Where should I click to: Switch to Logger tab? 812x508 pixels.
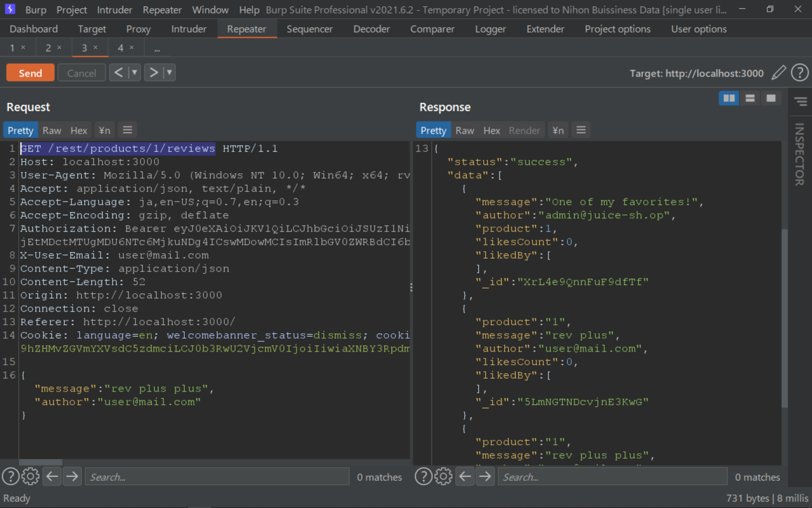tap(491, 29)
